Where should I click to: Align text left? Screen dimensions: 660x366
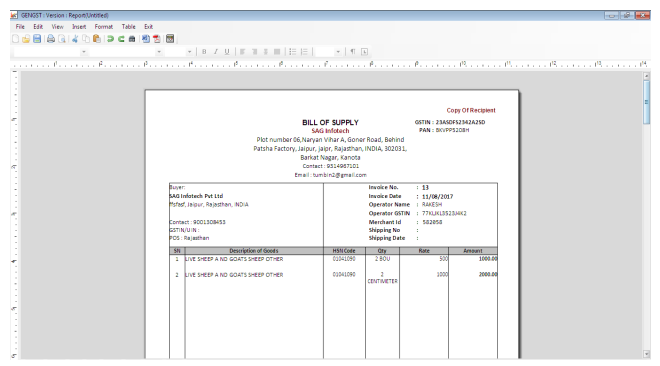pos(242,52)
